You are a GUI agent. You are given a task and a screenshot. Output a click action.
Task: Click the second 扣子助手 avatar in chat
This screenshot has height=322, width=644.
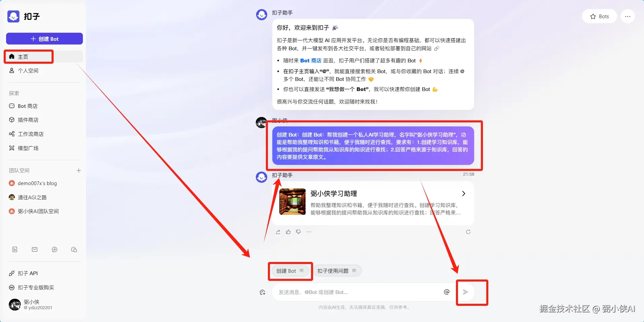coord(262,177)
